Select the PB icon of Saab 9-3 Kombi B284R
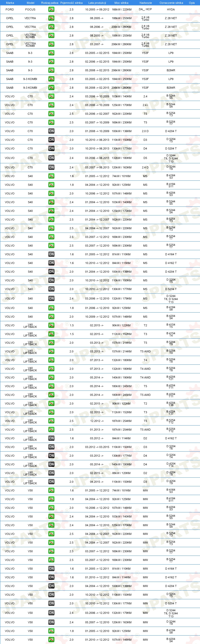 tap(51, 88)
